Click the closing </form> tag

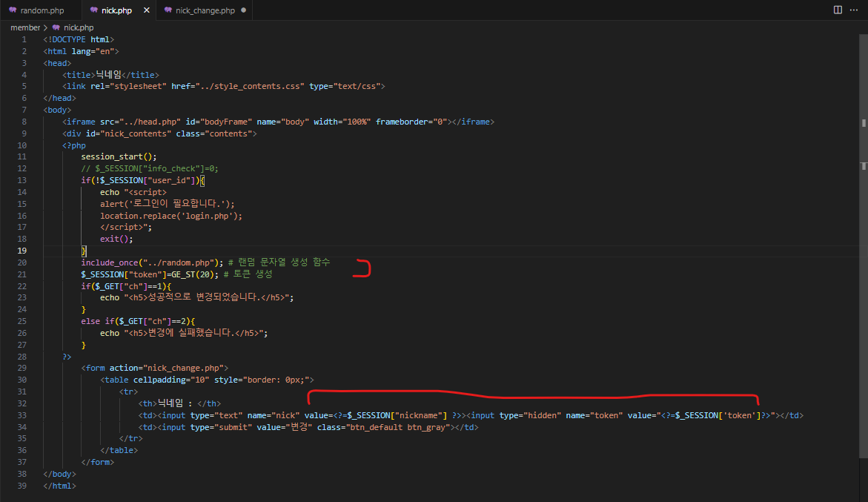[x=97, y=462]
